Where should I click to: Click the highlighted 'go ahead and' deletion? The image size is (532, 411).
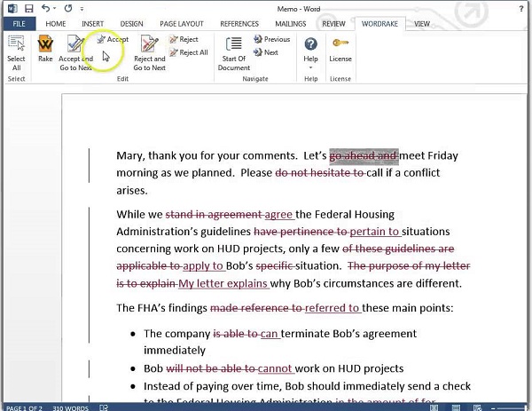[364, 156]
